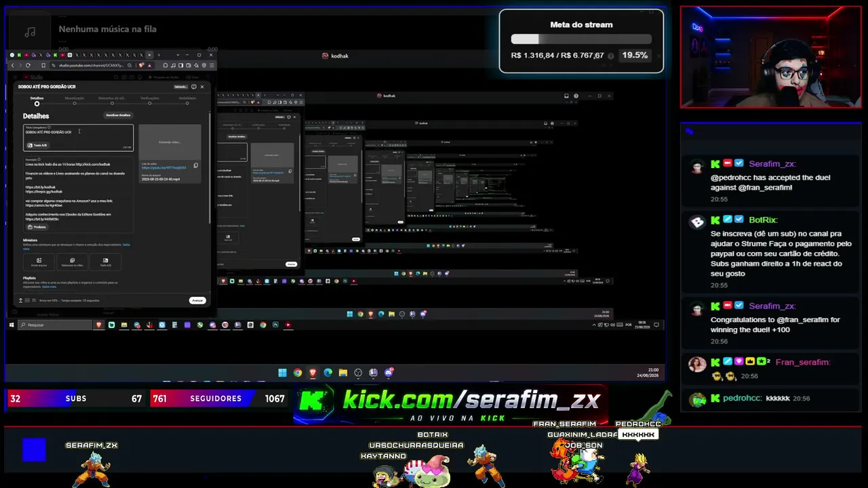This screenshot has width=868, height=488.
Task: Choose Teste A/B thumbnail option
Action: tap(105, 262)
